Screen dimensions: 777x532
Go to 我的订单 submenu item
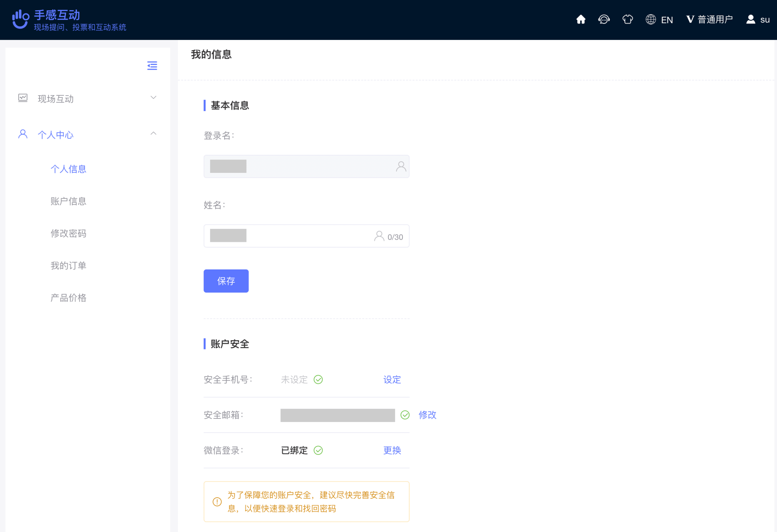coord(68,265)
